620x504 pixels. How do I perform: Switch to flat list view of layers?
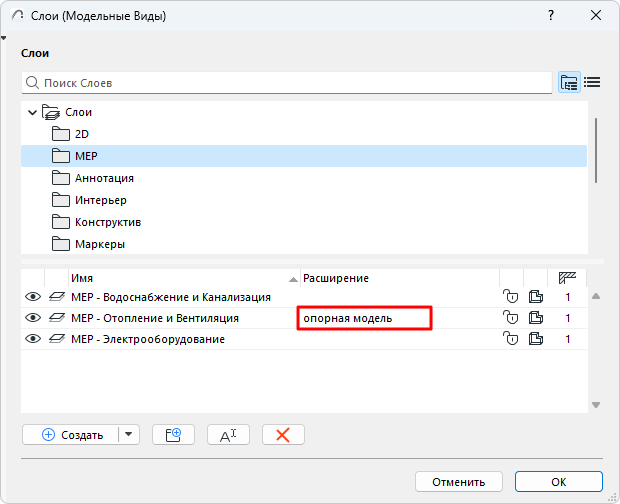pyautogui.click(x=591, y=83)
